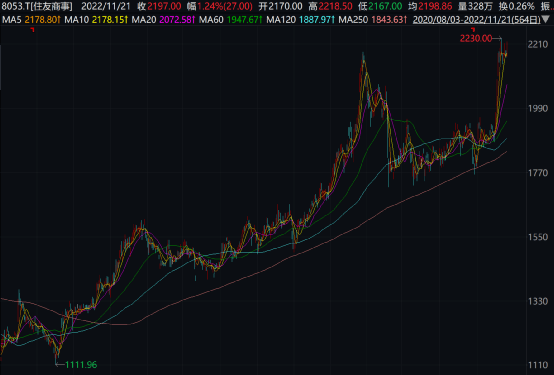The image size is (554, 375).
Task: Open the date range dropdown arrow
Action: pyautogui.click(x=546, y=20)
